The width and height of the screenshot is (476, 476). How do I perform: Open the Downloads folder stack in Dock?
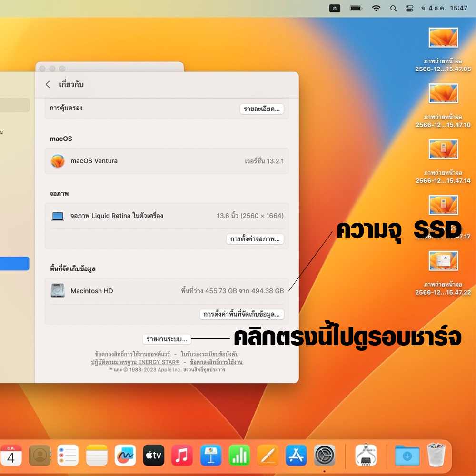coord(407,456)
